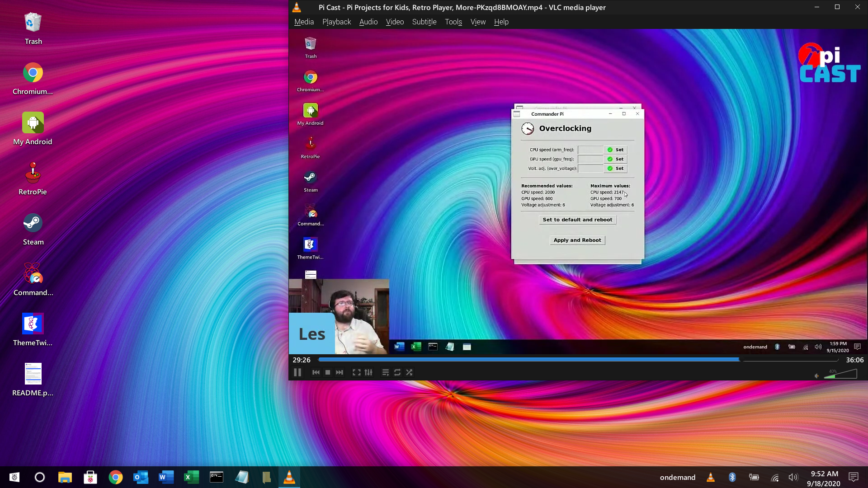Toggle loop repeat mode in VLC

point(397,372)
